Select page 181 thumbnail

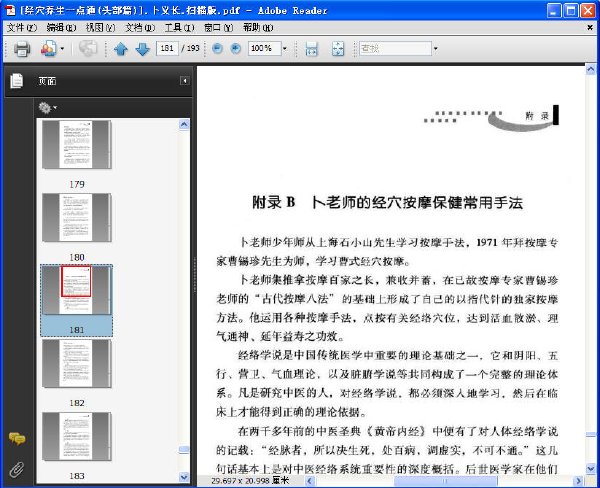pyautogui.click(x=77, y=290)
